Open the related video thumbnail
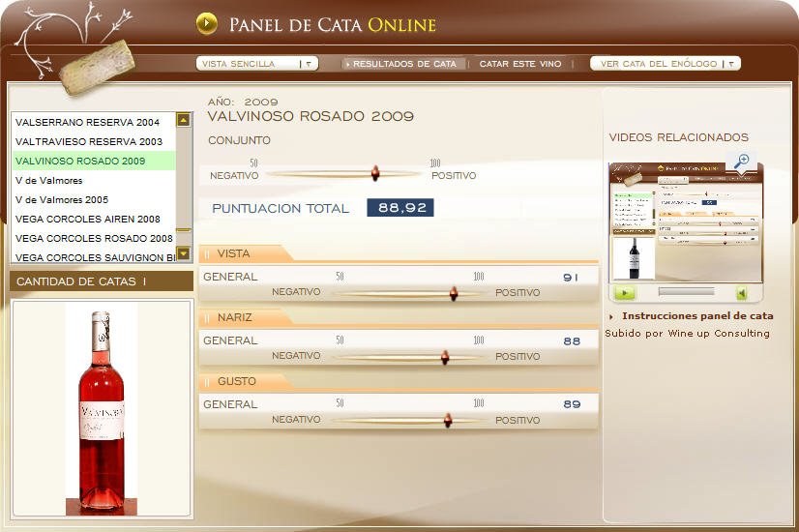Image resolution: width=799 pixels, height=532 pixels. (x=686, y=222)
